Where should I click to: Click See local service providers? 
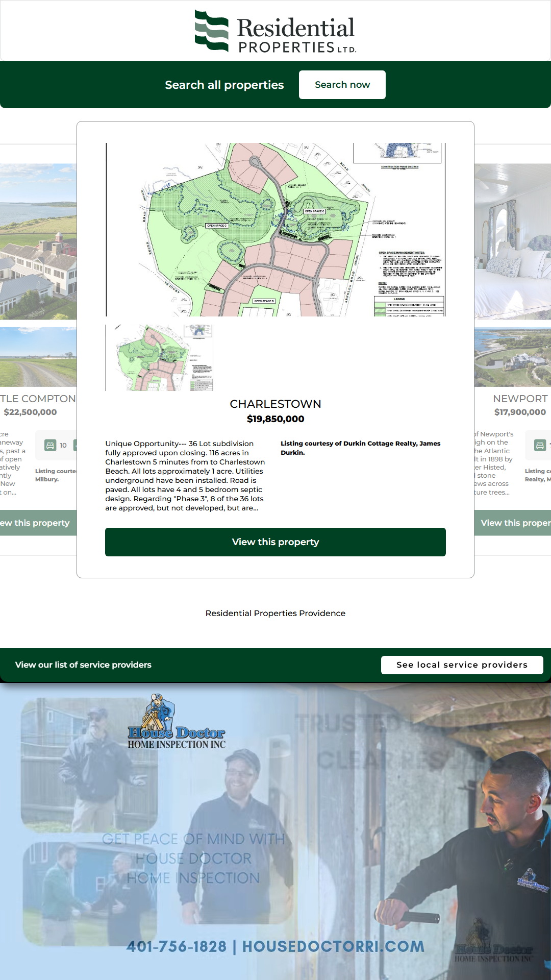click(x=462, y=665)
